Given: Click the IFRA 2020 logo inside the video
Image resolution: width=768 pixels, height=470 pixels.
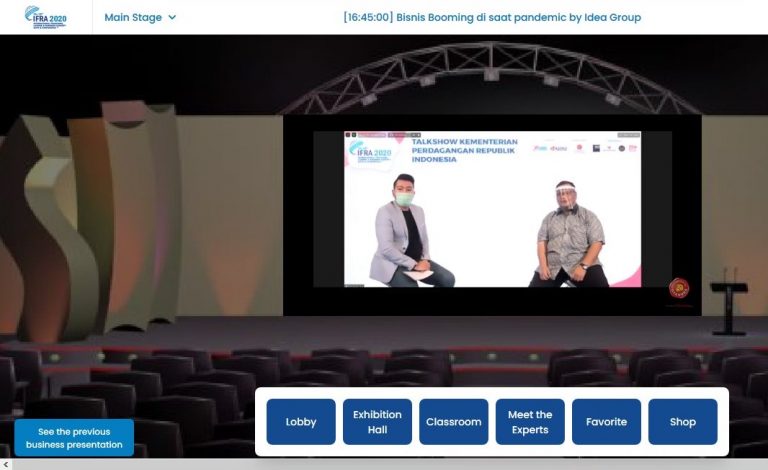Looking at the screenshot, I should click(x=372, y=152).
